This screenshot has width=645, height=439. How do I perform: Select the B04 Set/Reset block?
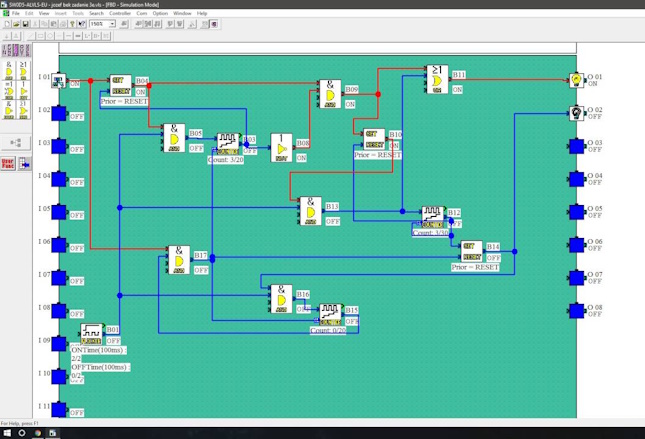pyautogui.click(x=121, y=86)
